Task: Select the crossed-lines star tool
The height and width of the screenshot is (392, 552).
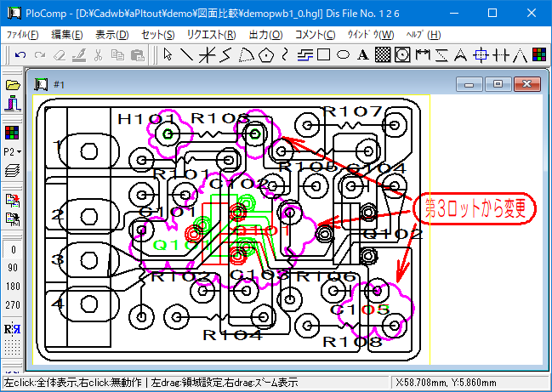Action: click(207, 55)
